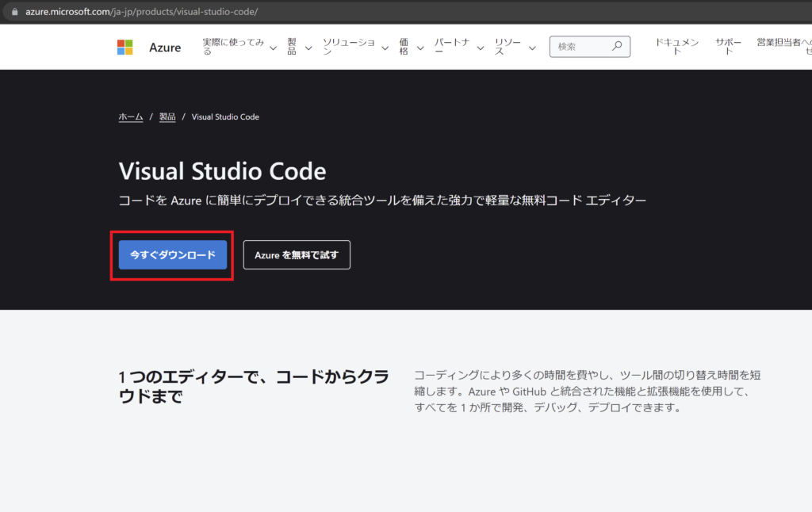Image resolution: width=812 pixels, height=512 pixels.
Task: Go to ホーム breadcrumb
Action: click(131, 117)
